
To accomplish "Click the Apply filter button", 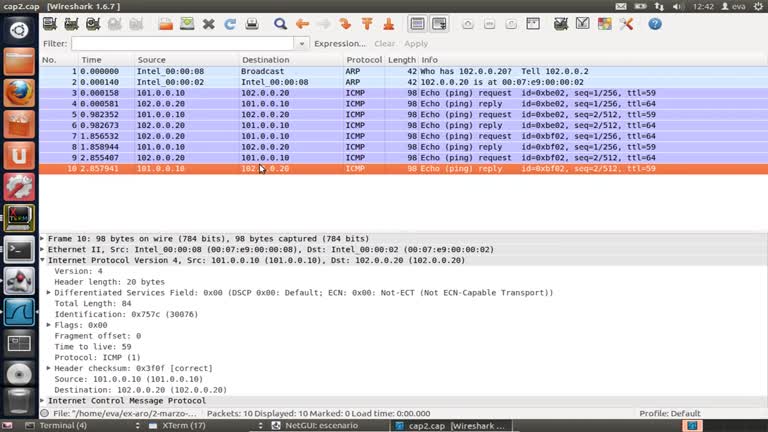I will pyautogui.click(x=416, y=44).
